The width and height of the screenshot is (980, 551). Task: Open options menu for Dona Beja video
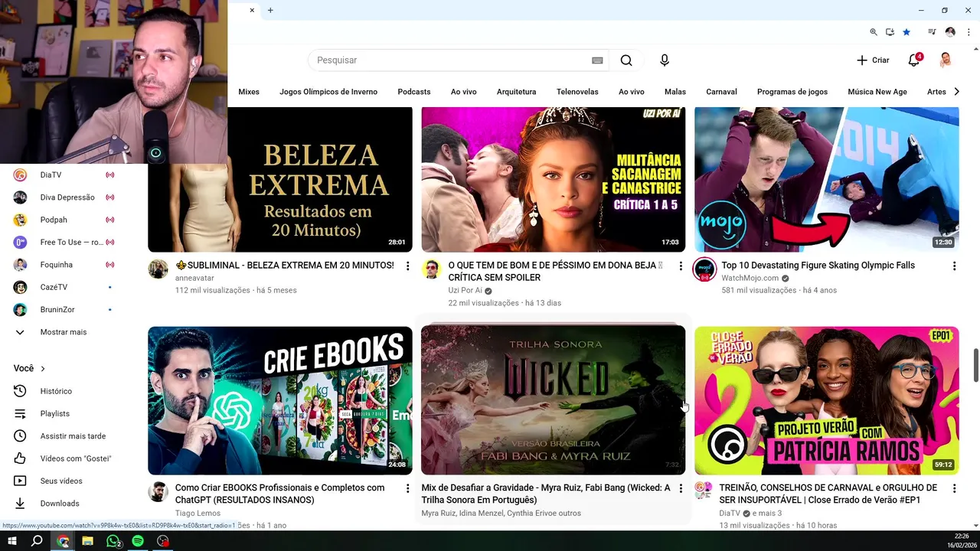681,266
